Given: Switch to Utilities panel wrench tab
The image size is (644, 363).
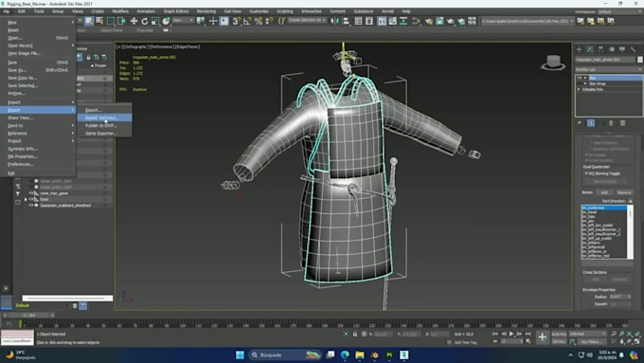Looking at the screenshot, I should click(x=633, y=49).
